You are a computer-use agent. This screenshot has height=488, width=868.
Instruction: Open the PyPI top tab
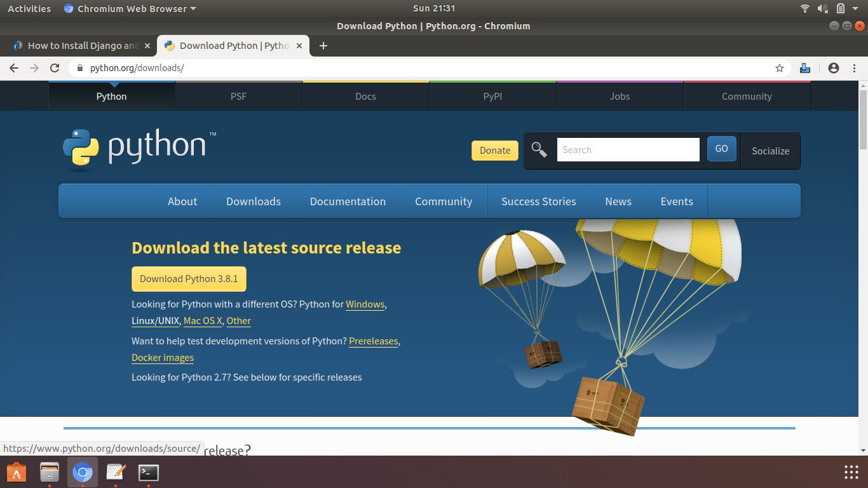point(493,96)
